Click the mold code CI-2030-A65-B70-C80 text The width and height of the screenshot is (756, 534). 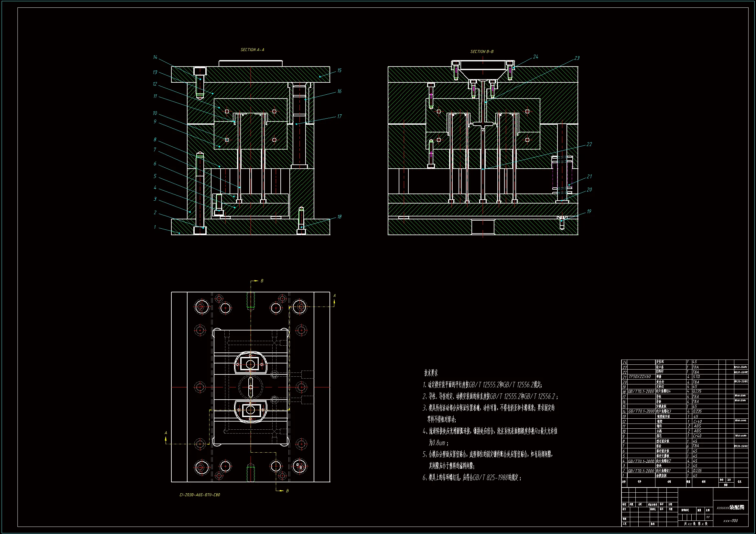(200, 495)
